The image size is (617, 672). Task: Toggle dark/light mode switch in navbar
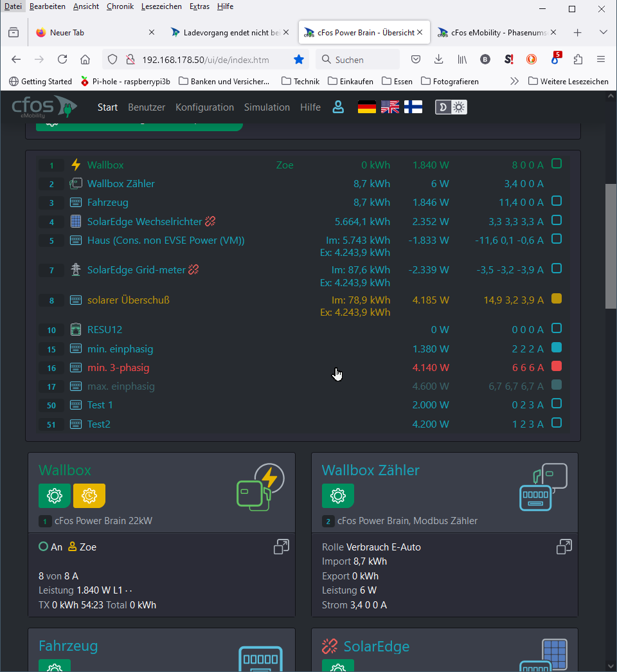[451, 107]
